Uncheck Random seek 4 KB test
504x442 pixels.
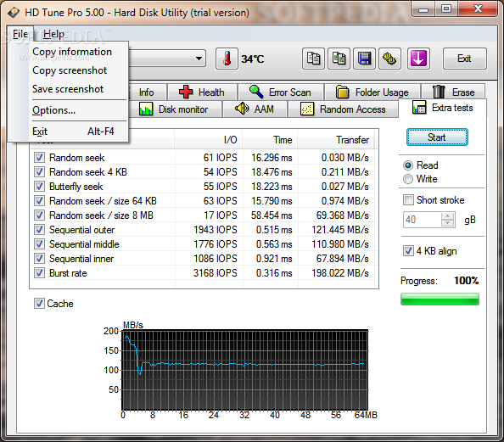point(39,172)
